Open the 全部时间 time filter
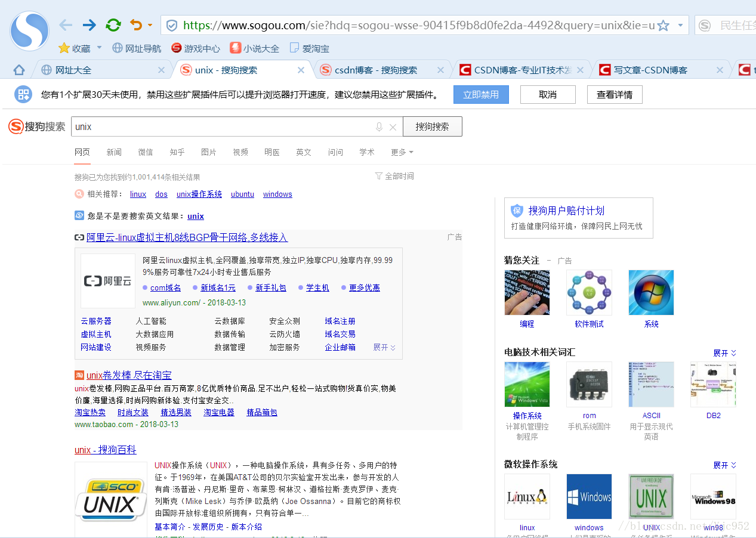The image size is (756, 538). [394, 176]
